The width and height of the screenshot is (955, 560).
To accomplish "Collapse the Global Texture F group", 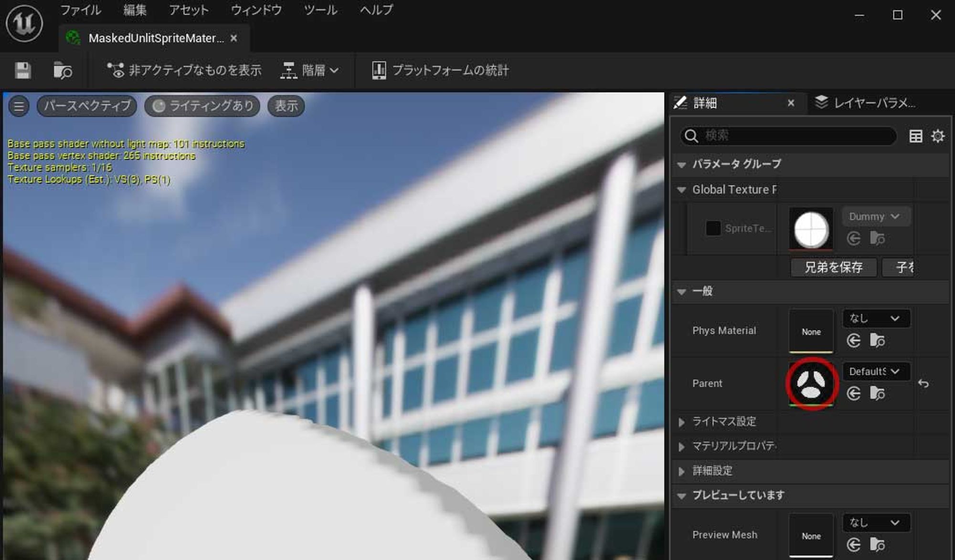I will 681,190.
